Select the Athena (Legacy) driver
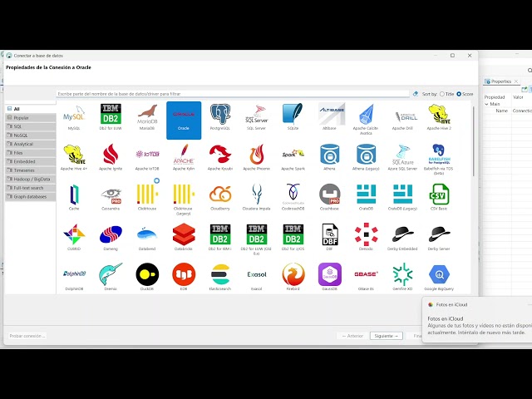This screenshot has height=399, width=532. tap(366, 157)
